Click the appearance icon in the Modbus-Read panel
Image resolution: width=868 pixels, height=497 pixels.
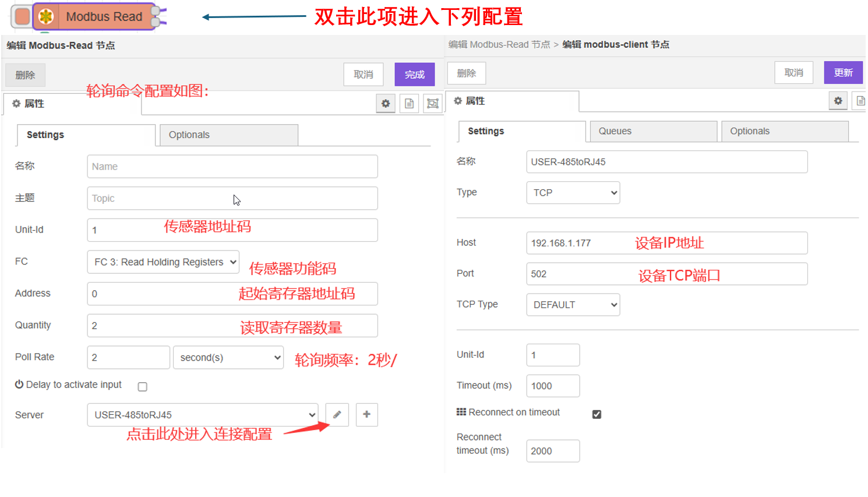433,104
